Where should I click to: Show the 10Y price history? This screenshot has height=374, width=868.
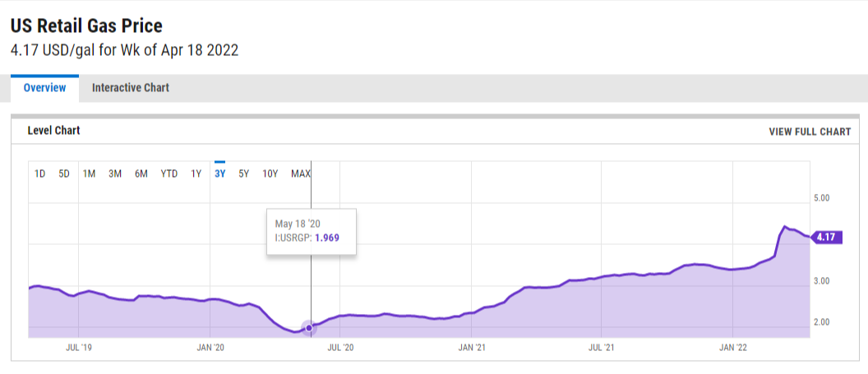[270, 173]
